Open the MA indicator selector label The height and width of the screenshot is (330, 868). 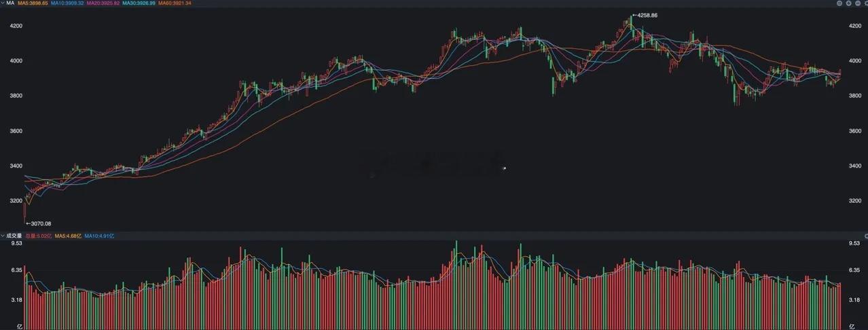10,3
